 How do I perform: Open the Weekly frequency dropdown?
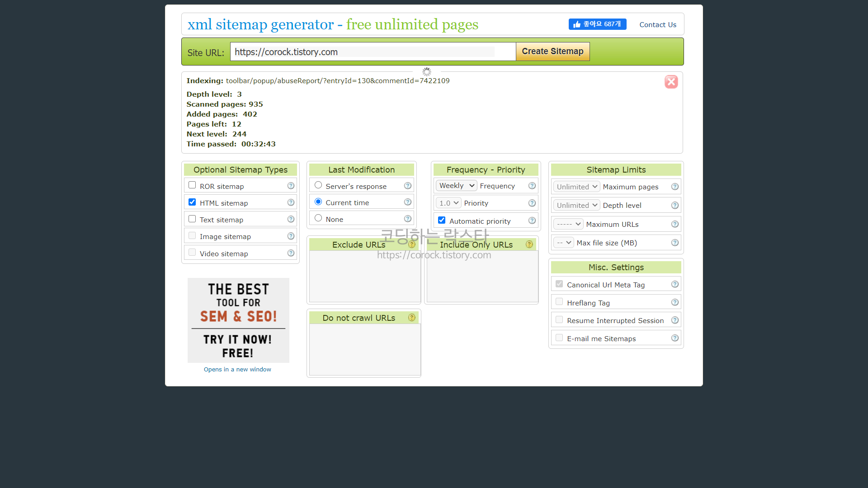pos(457,186)
